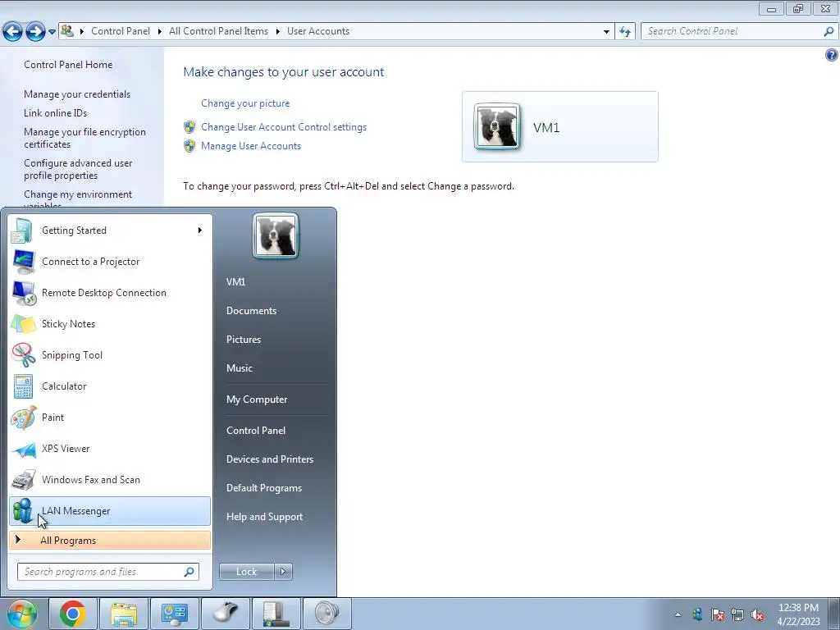Open Windows Explorer folder taskbar icon

(x=124, y=614)
